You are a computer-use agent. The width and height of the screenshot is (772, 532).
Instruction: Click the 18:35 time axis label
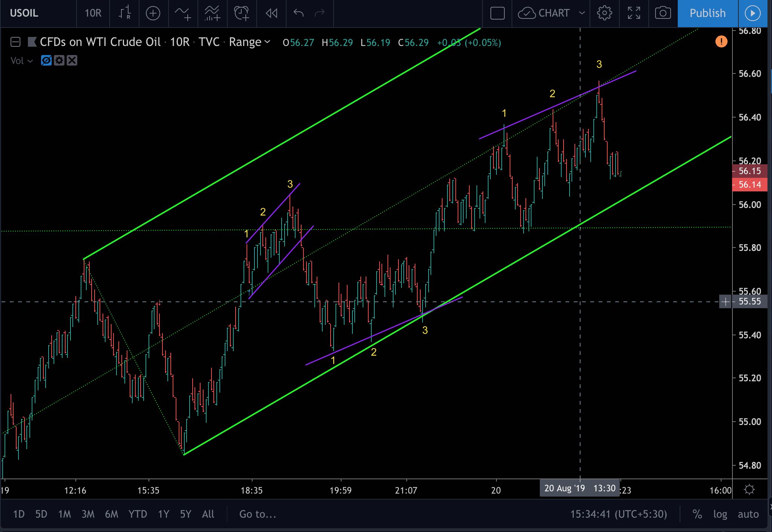coord(251,491)
